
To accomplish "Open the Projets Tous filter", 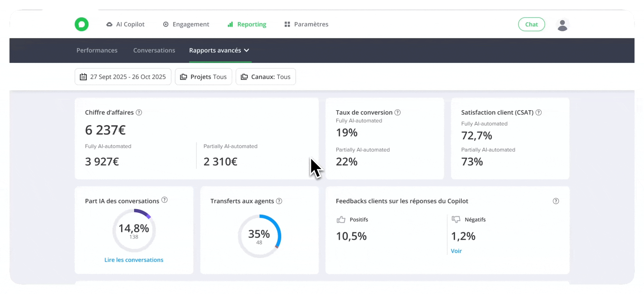I will point(203,76).
